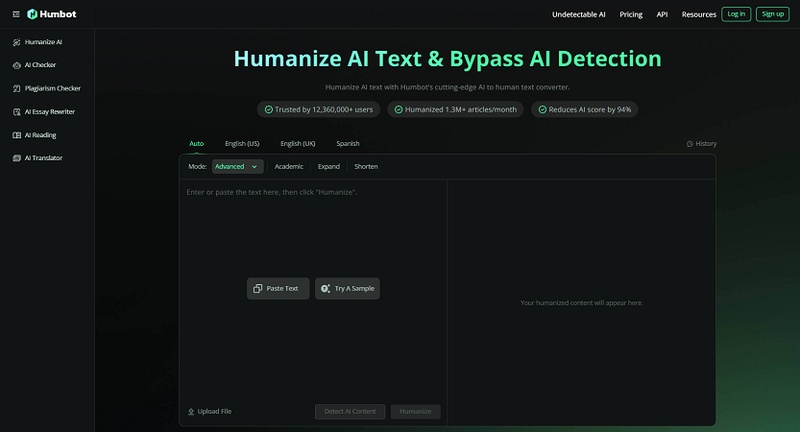Click the copy icon in Paste Text
Image resolution: width=800 pixels, height=432 pixels.
click(x=258, y=289)
